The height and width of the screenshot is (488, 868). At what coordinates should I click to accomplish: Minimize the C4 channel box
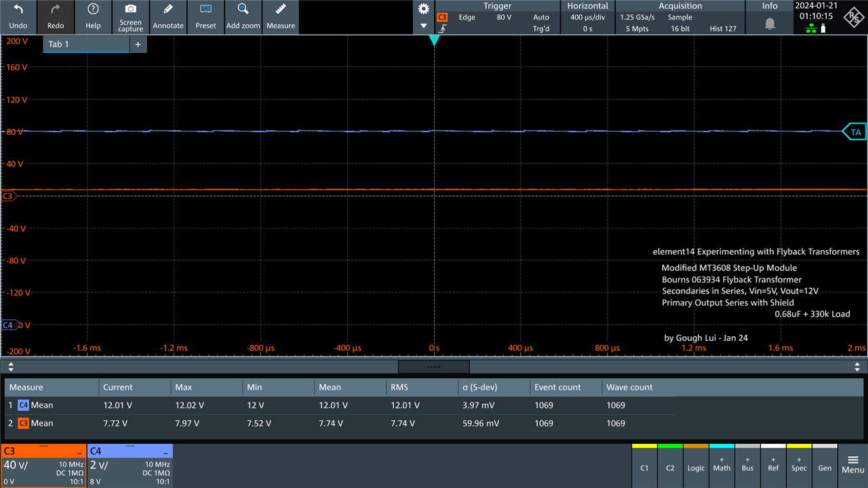point(166,451)
